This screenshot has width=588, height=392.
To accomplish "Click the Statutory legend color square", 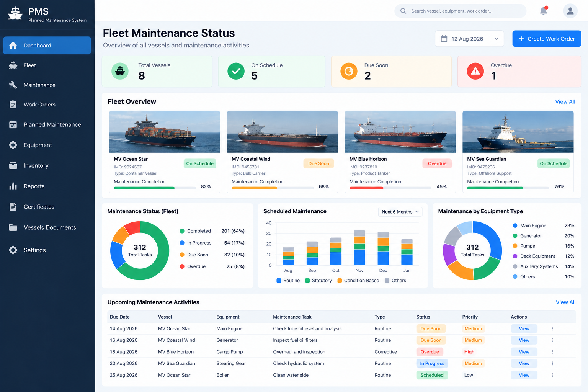I will [x=307, y=281].
